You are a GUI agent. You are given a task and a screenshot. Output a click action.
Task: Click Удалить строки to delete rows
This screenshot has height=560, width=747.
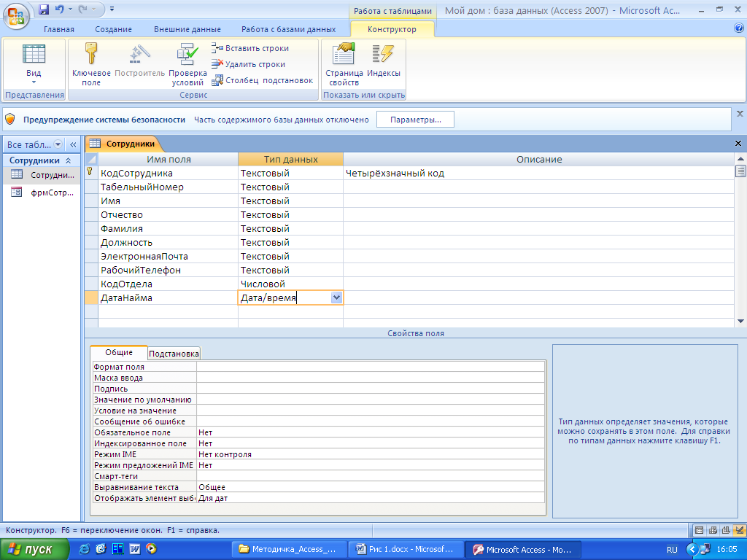(249, 64)
